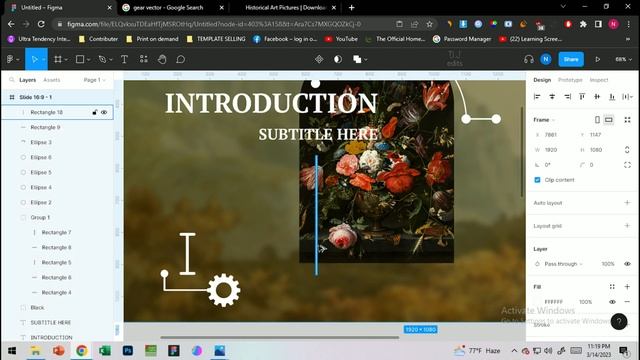
Task: Select the Rectangle shape tool
Action: pos(80,60)
